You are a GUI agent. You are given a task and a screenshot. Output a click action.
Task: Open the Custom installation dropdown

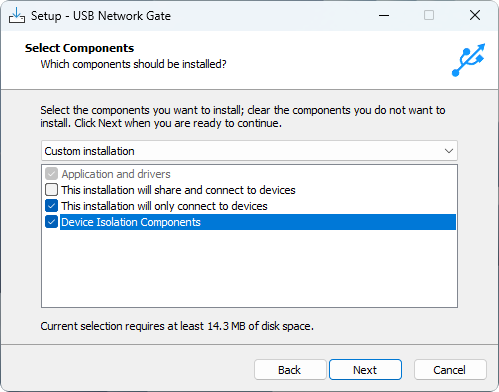point(249,151)
